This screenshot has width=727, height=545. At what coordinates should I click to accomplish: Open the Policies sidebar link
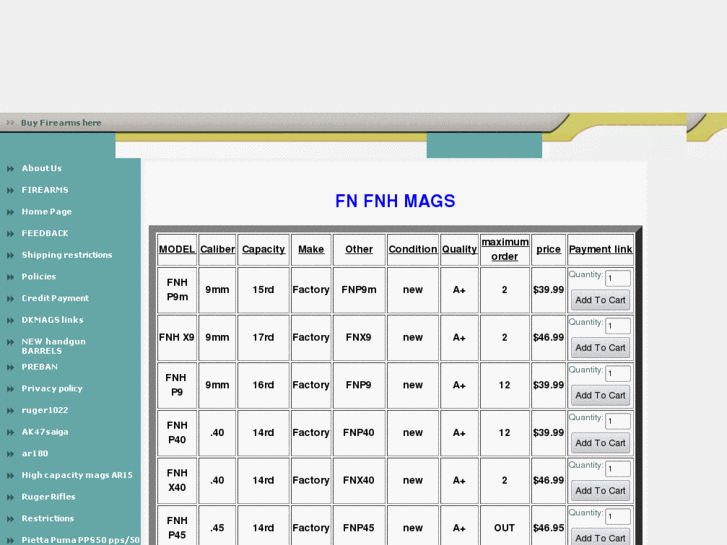pyautogui.click(x=38, y=277)
